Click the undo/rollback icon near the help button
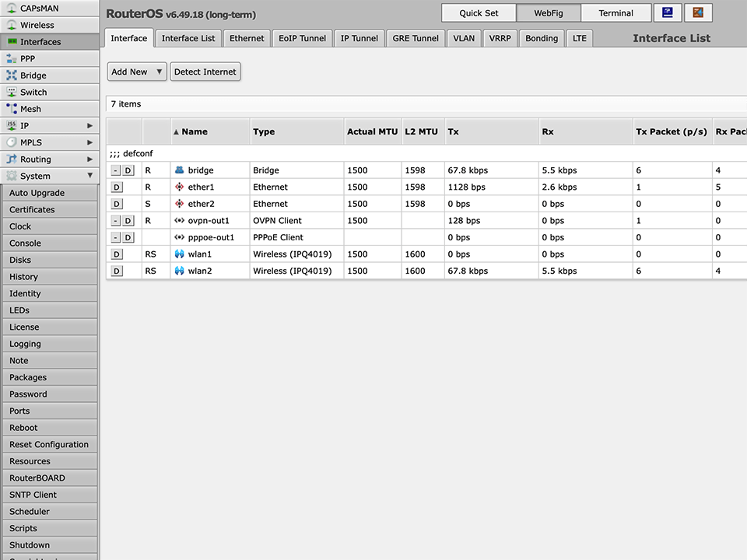This screenshot has width=747, height=560. coord(698,12)
